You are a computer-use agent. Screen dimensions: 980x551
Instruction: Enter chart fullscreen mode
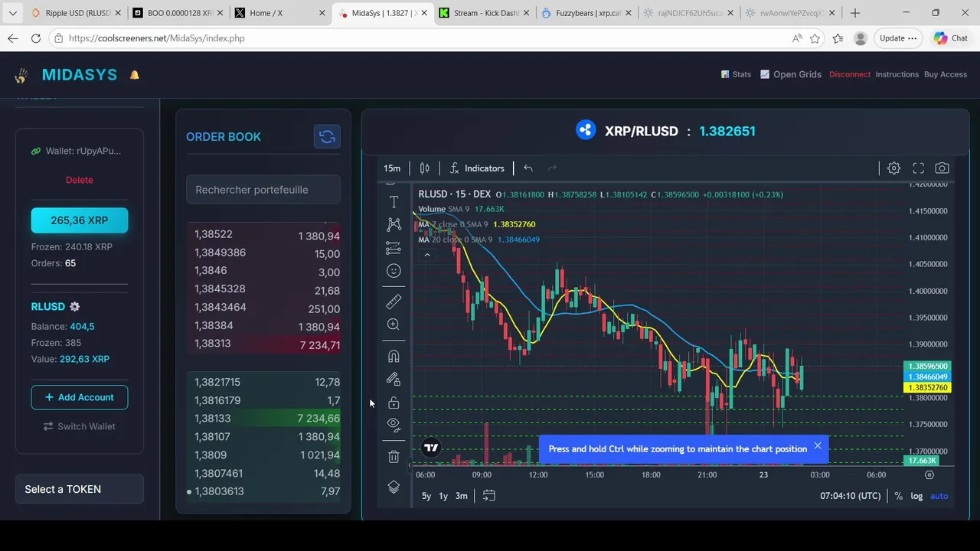(x=918, y=168)
